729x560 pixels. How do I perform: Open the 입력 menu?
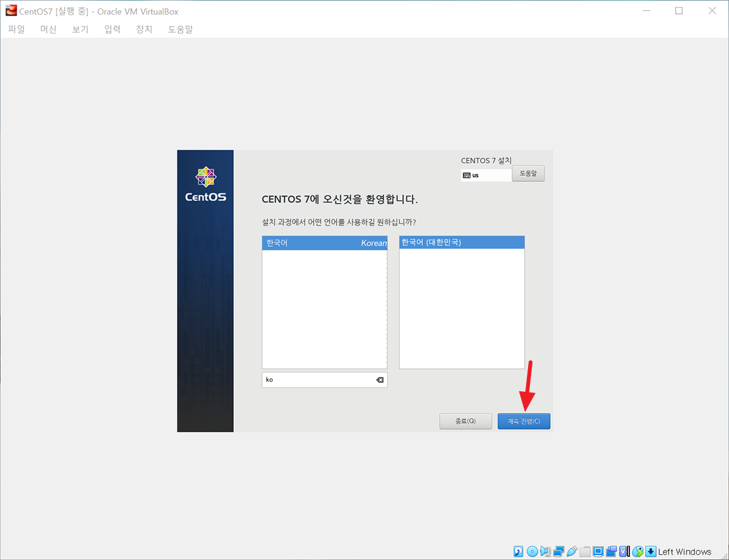pyautogui.click(x=112, y=29)
